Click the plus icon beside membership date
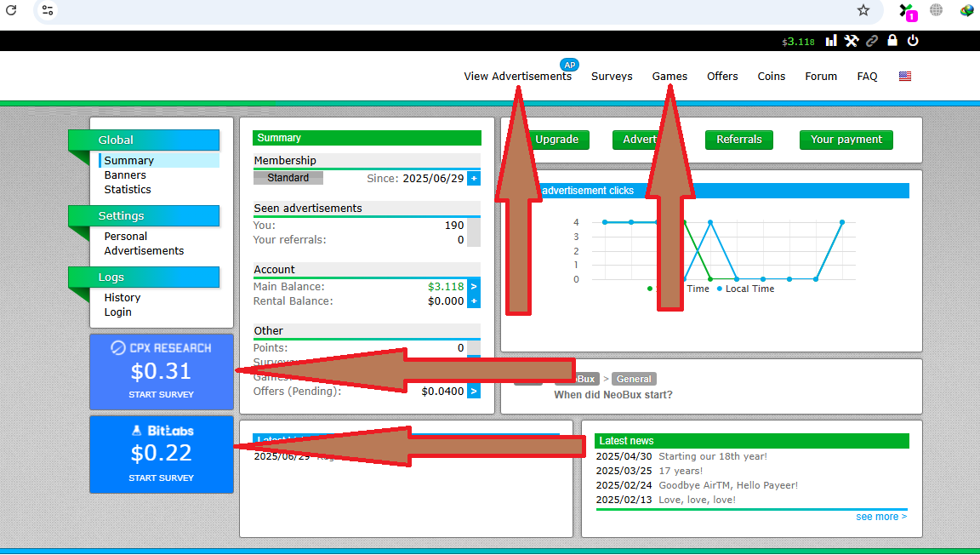 click(474, 178)
